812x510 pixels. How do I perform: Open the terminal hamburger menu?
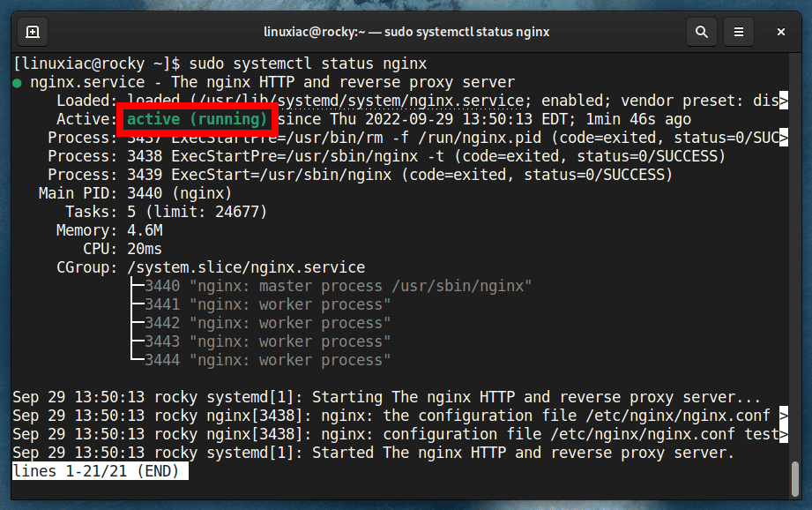(739, 32)
